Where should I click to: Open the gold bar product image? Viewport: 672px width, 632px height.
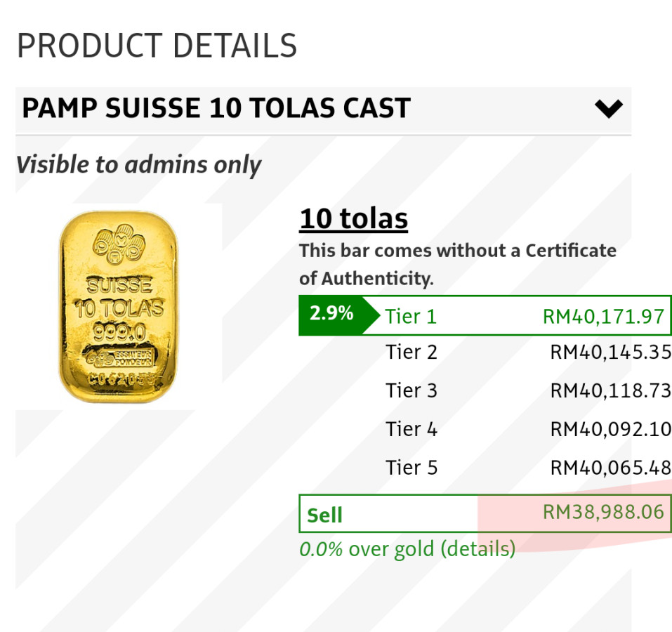(119, 307)
